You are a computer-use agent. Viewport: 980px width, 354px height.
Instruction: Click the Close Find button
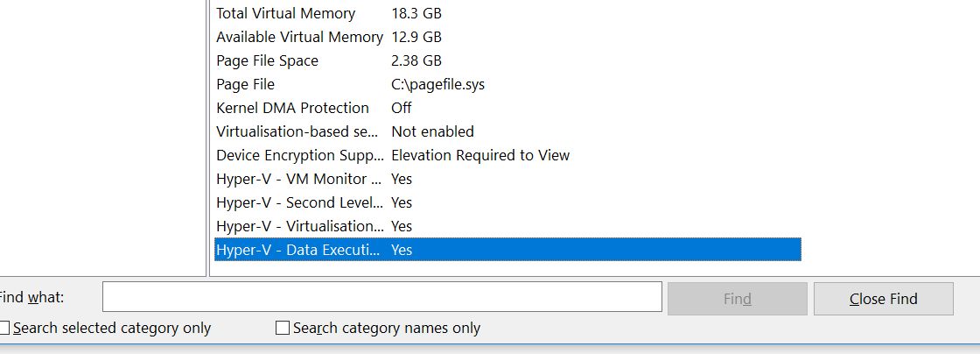[883, 299]
